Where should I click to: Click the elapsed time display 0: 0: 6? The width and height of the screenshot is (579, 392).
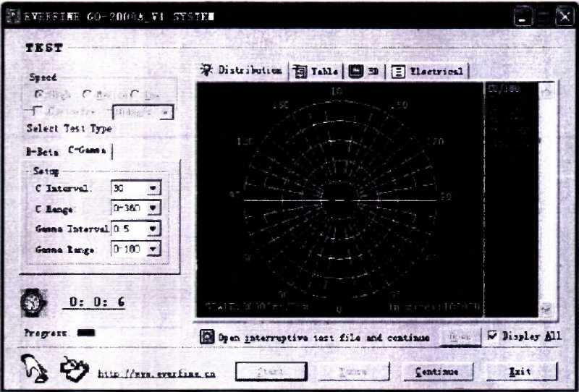click(96, 302)
